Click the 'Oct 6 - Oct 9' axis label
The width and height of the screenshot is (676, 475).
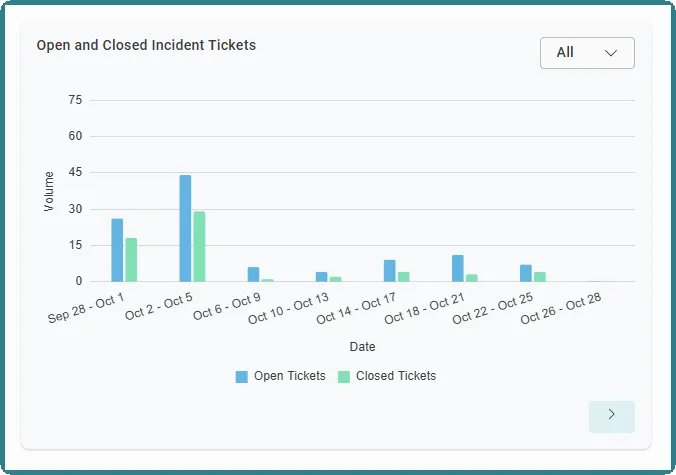[x=227, y=306]
